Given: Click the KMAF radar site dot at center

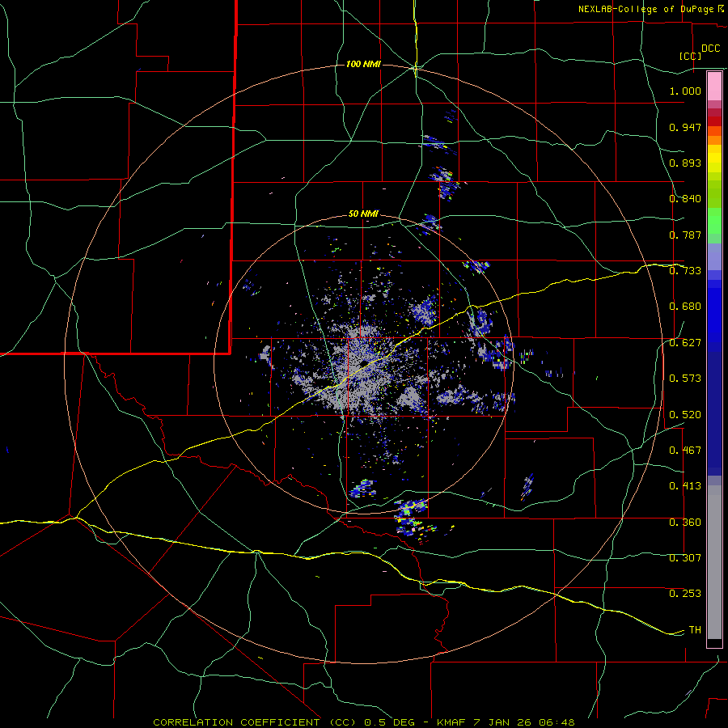Looking at the screenshot, I should pos(364,363).
